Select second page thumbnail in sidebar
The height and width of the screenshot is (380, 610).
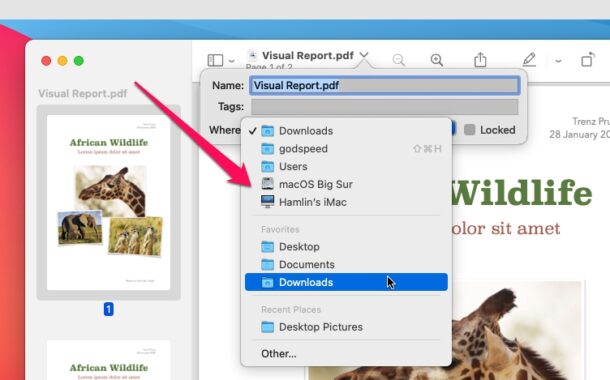click(x=109, y=360)
